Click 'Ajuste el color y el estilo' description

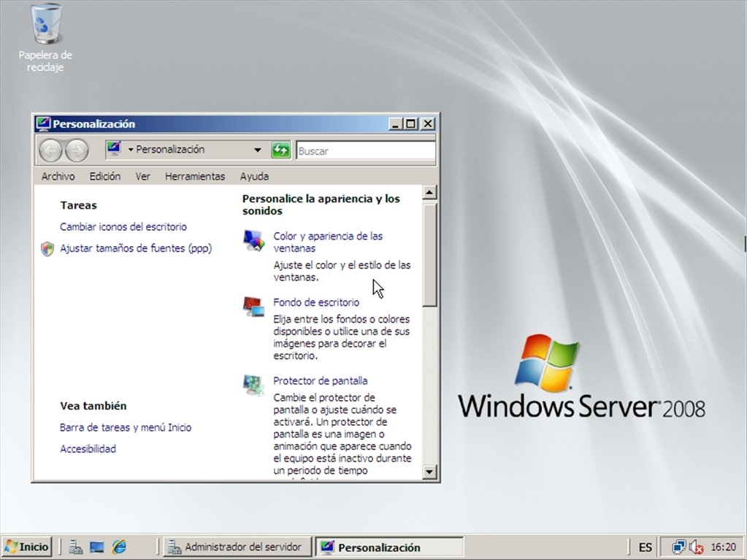pyautogui.click(x=342, y=271)
